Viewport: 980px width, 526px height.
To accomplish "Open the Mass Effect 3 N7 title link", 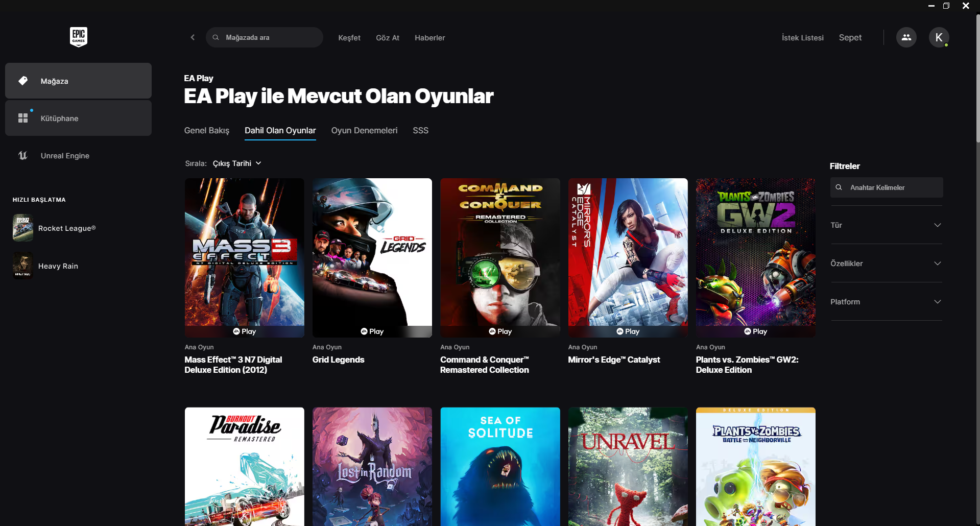I will click(233, 365).
